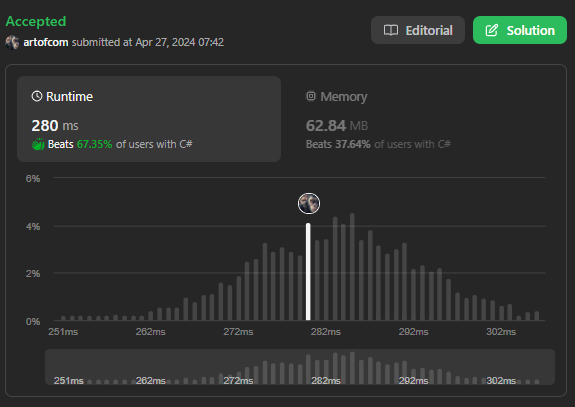The image size is (575, 407).
Task: Click the 262ms axis label on main chart
Action: [x=150, y=332]
